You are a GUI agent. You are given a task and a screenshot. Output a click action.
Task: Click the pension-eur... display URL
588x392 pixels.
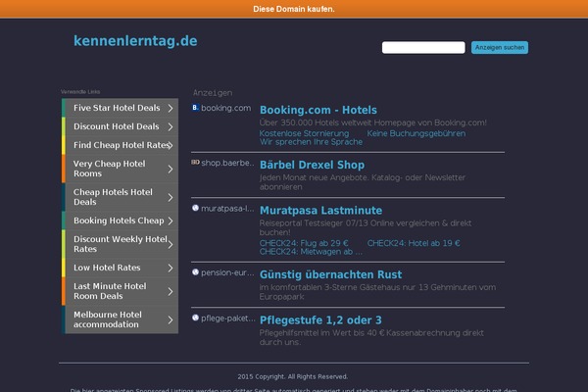coord(227,272)
